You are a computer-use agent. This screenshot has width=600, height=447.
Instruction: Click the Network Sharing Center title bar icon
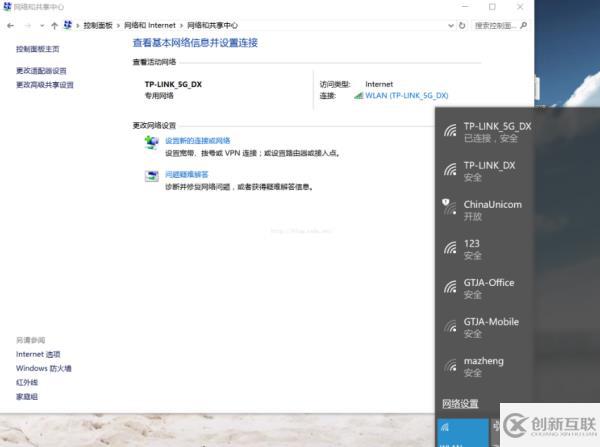click(x=7, y=7)
